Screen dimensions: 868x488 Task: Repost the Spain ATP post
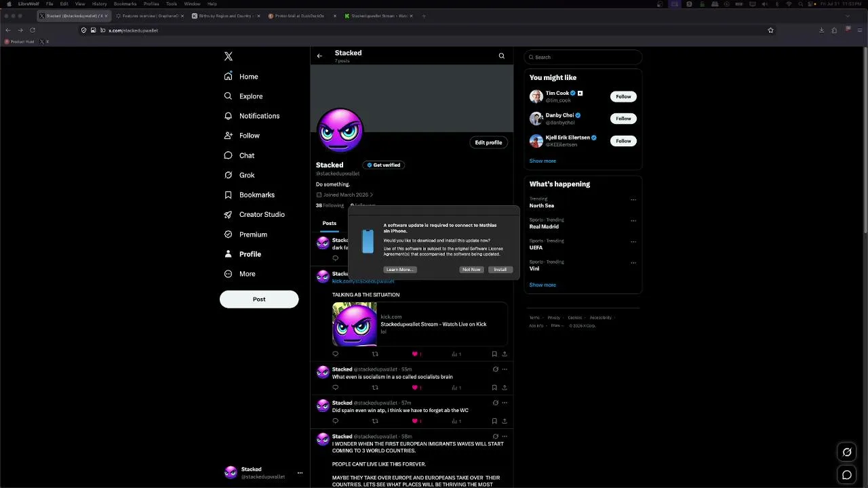click(x=375, y=421)
